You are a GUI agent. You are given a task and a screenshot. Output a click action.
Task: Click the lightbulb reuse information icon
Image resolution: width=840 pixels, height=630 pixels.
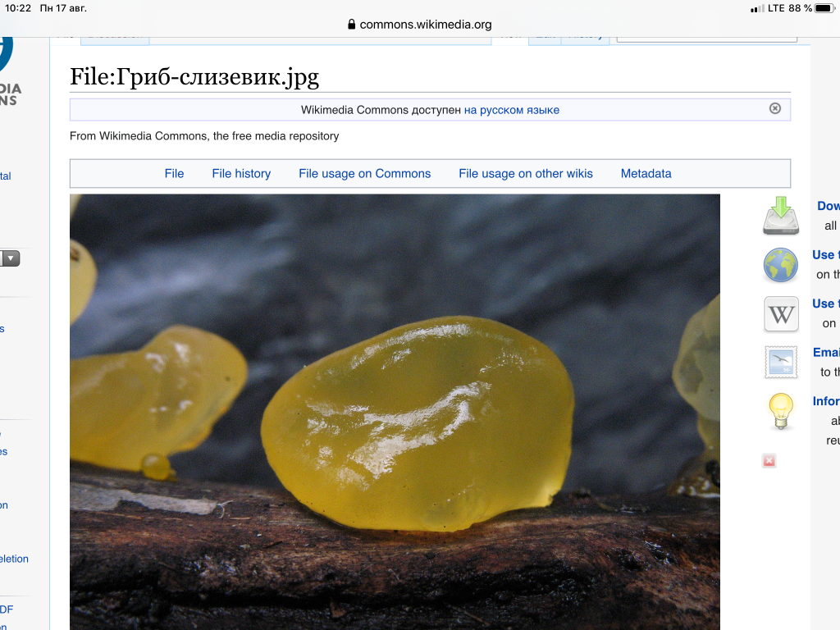click(780, 410)
